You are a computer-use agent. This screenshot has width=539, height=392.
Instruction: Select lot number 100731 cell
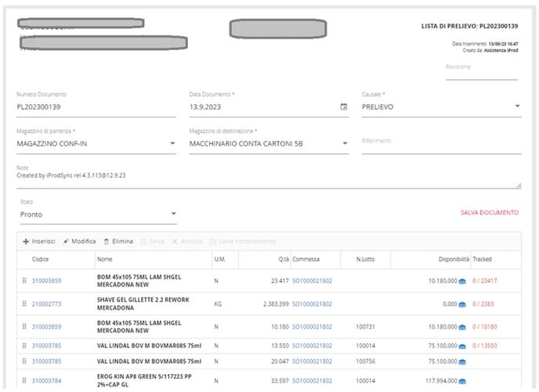pos(365,327)
